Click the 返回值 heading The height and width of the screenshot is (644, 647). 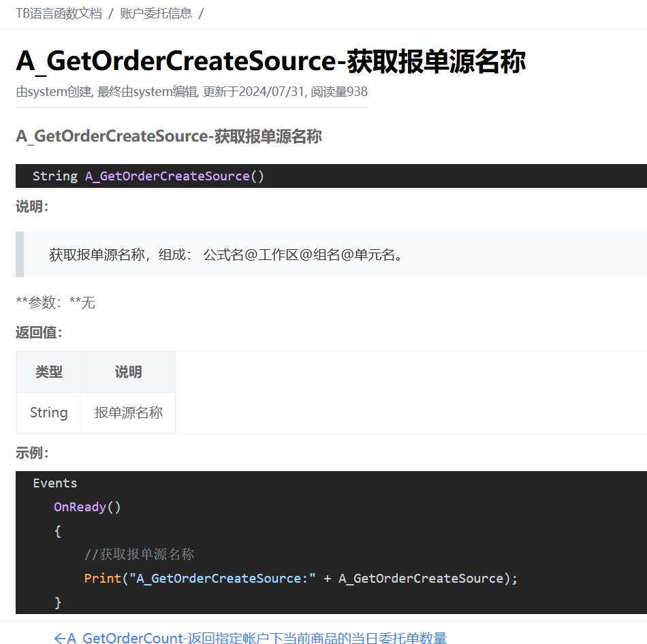[x=39, y=333]
